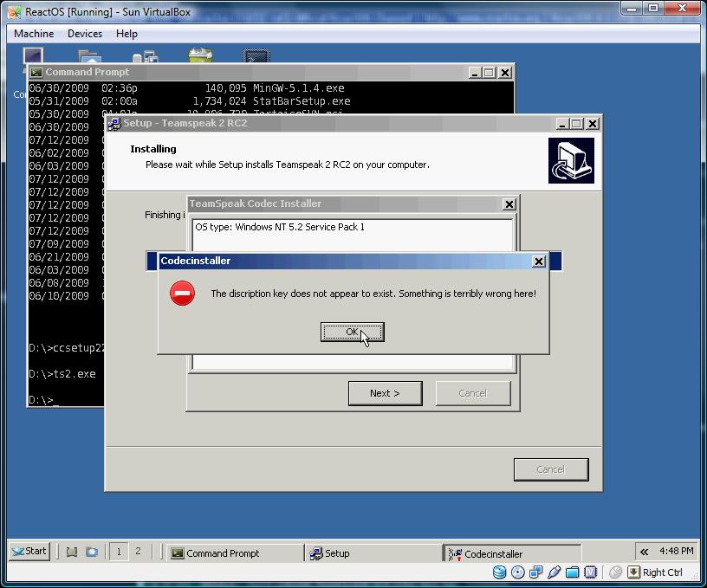Switch to the Command Prompt taskbar item
The image size is (707, 588).
236,552
